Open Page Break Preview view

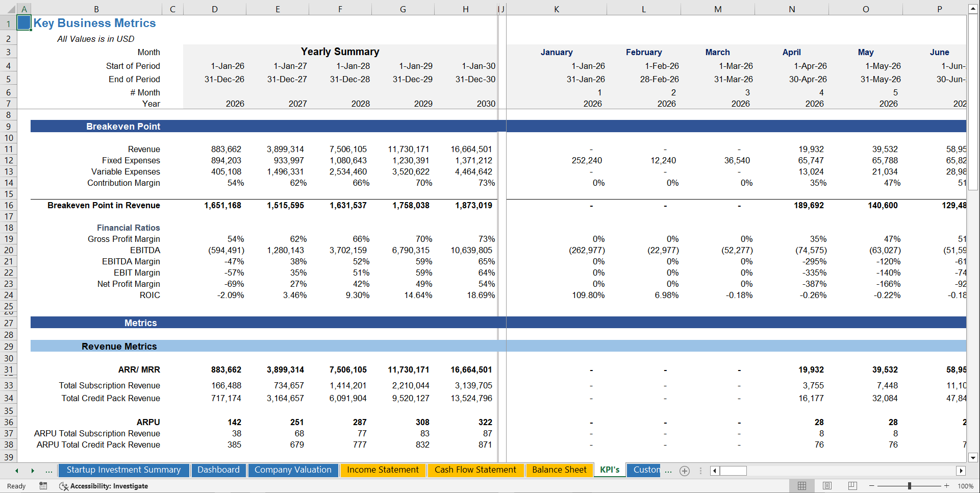(x=852, y=486)
